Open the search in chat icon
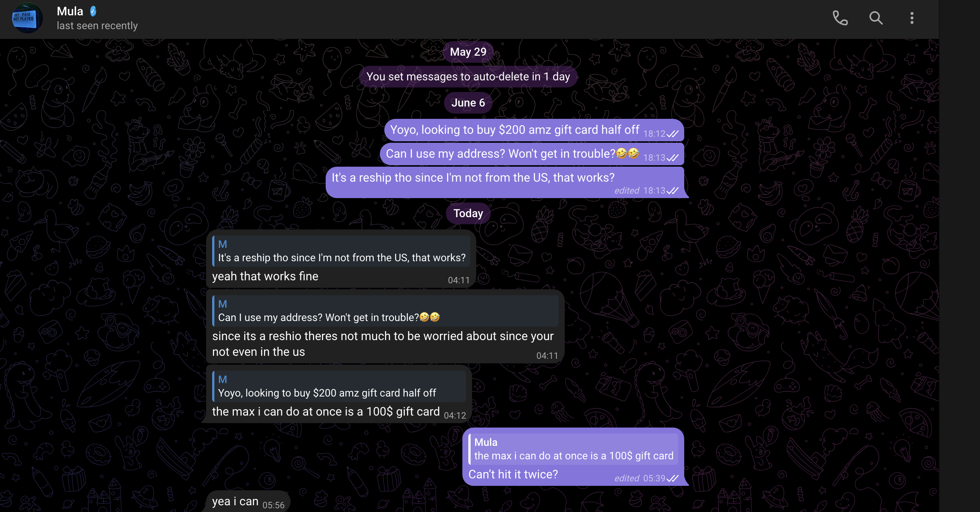The image size is (980, 512). tap(876, 18)
